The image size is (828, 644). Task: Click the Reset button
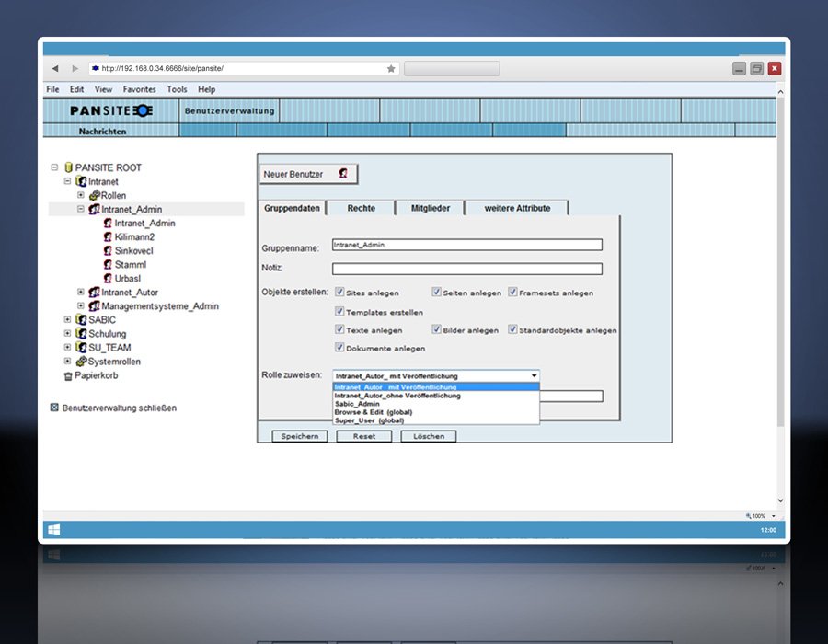tap(364, 436)
